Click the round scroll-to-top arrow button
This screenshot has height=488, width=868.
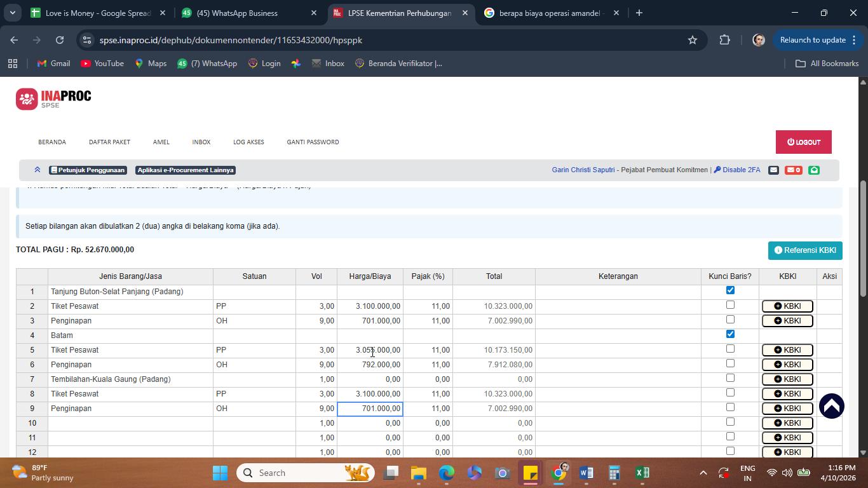pos(831,406)
